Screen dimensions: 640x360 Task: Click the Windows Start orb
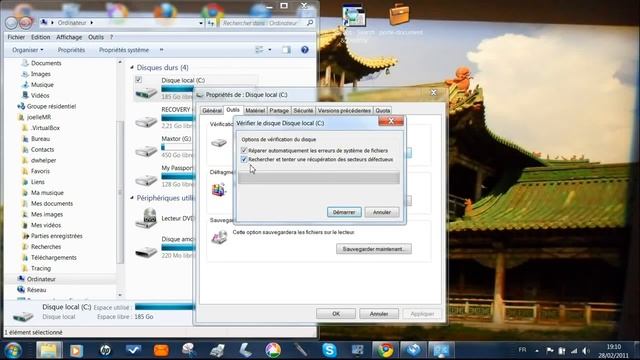tap(13, 350)
